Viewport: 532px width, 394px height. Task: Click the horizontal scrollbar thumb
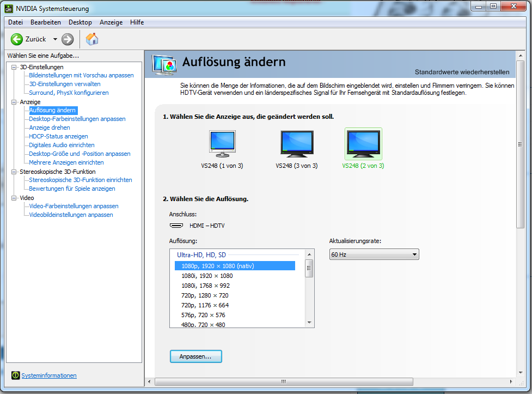[284, 382]
